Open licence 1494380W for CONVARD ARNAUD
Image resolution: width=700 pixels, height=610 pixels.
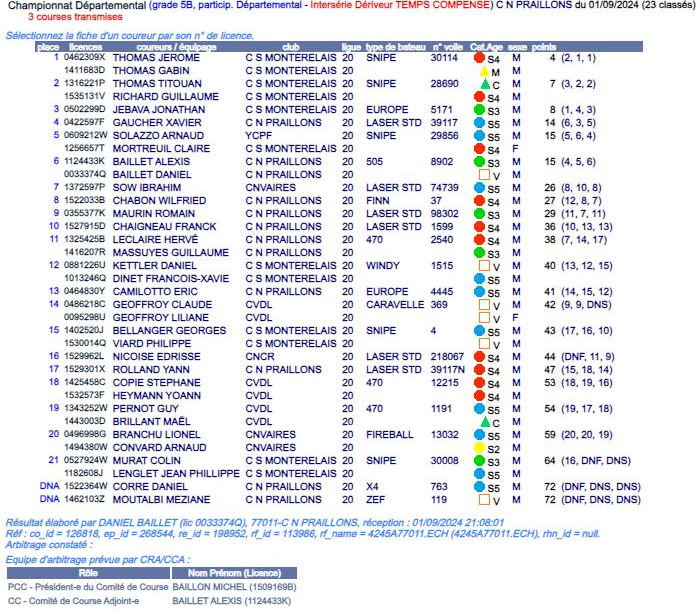coord(86,447)
